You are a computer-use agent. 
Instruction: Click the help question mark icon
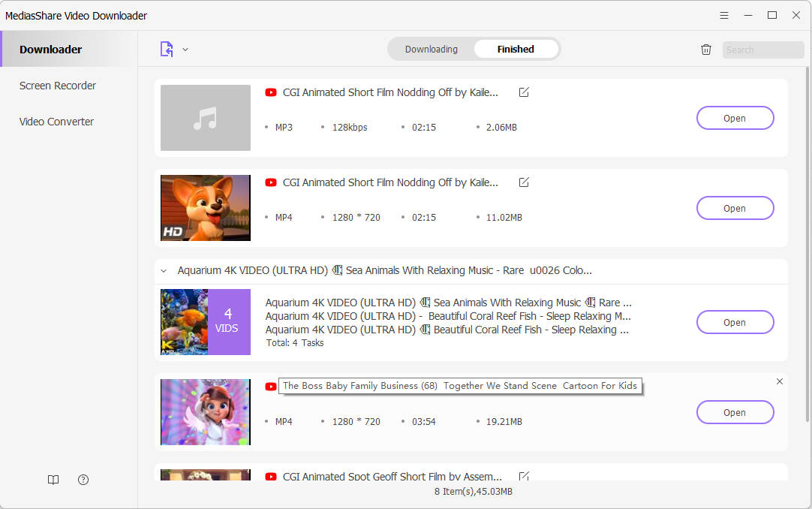pos(83,480)
